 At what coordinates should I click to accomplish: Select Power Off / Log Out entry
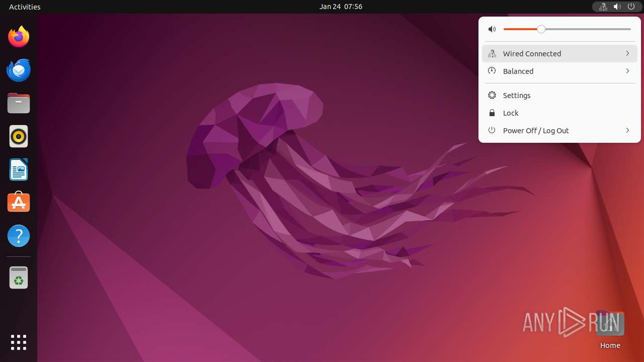(559, 130)
